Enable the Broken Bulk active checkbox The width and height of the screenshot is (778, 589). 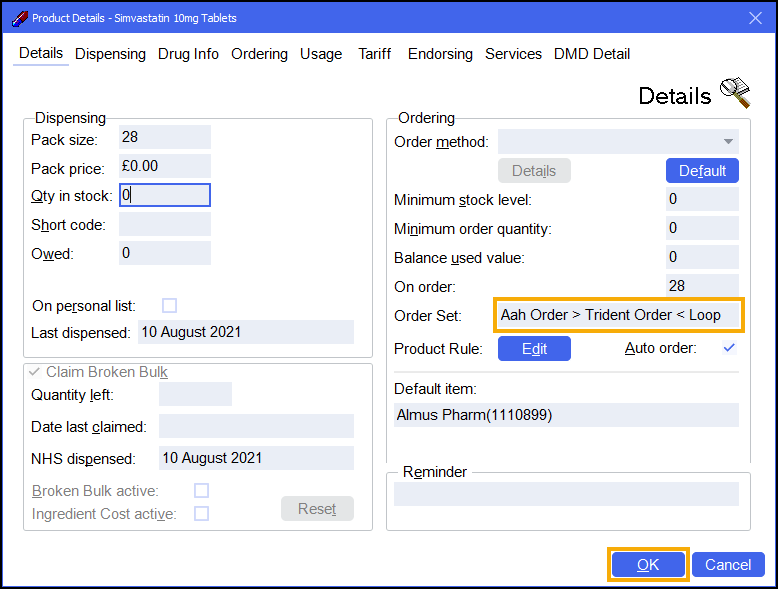[201, 491]
